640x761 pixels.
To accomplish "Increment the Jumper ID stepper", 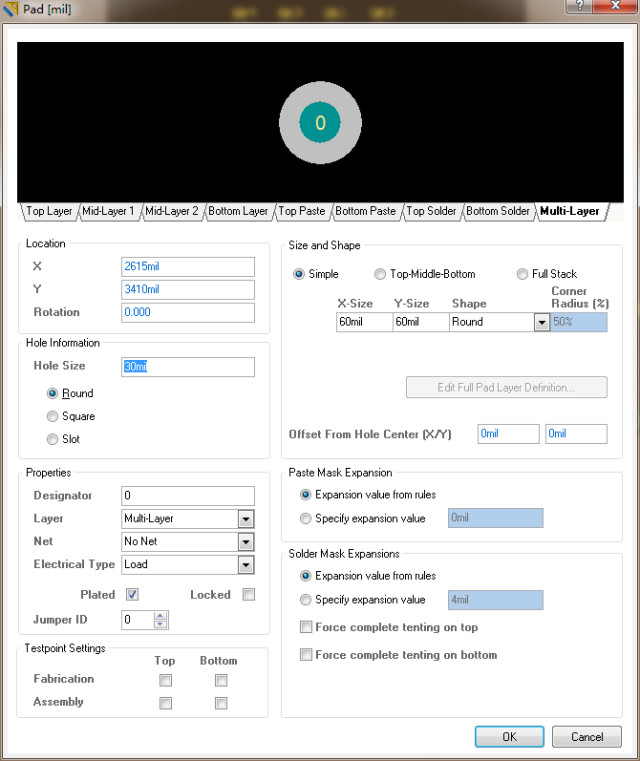I will pos(161,615).
